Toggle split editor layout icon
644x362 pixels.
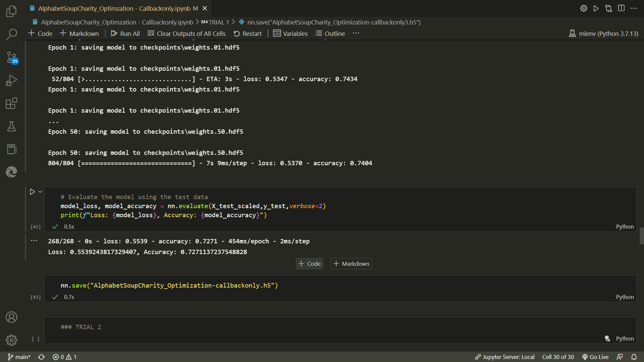coord(621,8)
